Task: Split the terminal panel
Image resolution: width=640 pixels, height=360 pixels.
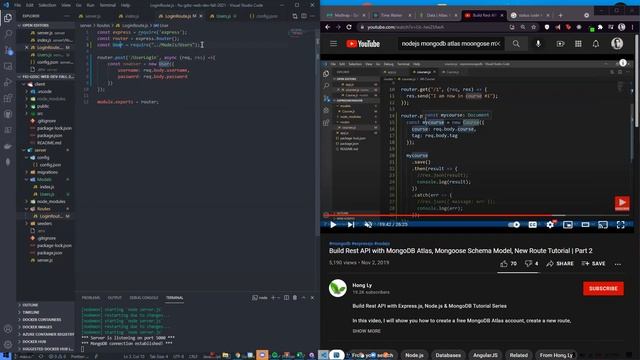Action: (x=287, y=298)
